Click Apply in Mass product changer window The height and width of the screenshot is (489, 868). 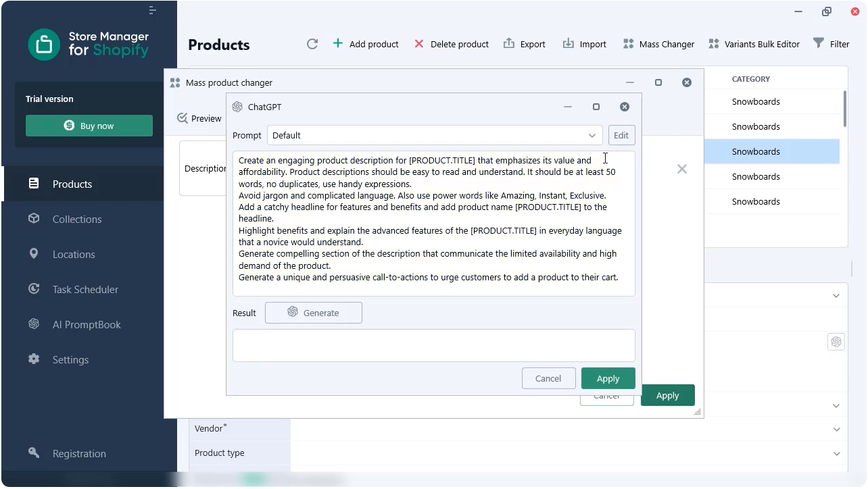[x=668, y=395]
